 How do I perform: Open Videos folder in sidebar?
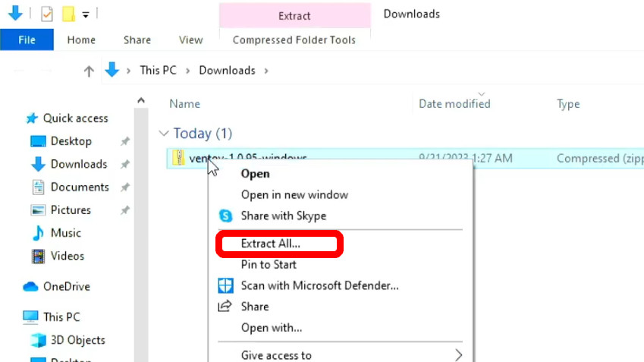(x=67, y=256)
